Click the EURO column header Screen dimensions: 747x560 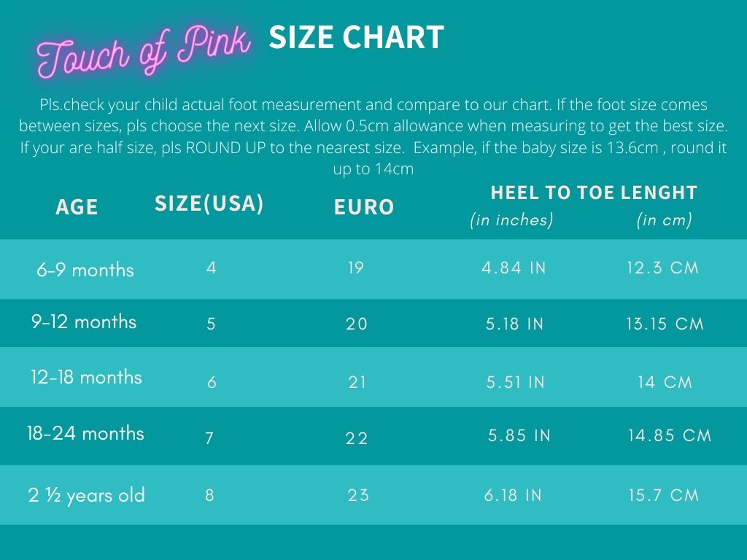364,208
